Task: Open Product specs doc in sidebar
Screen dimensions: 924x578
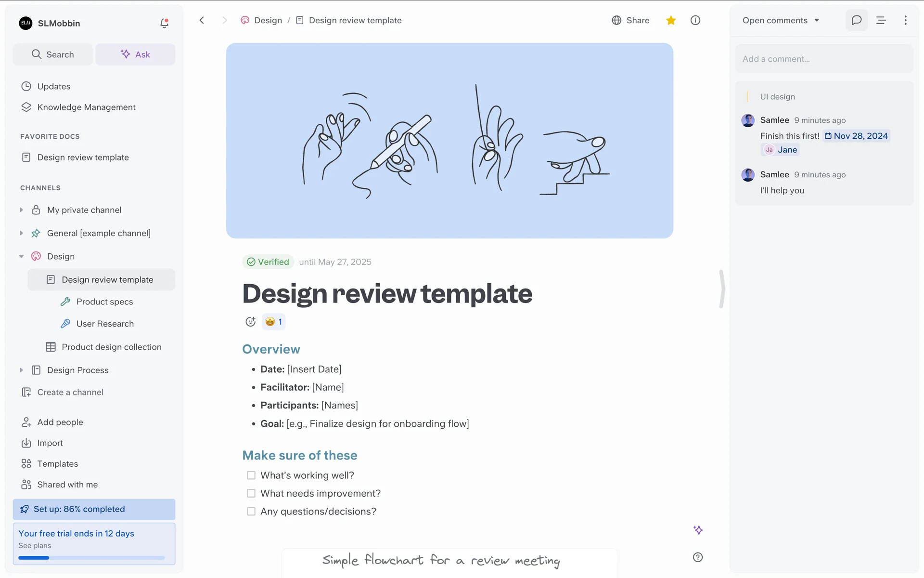Action: [x=104, y=302]
